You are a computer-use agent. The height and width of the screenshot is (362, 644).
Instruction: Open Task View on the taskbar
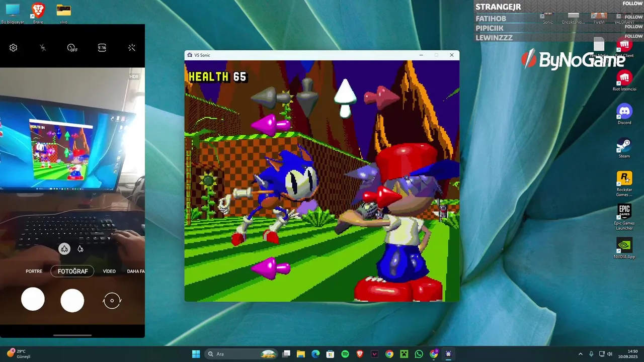click(286, 354)
